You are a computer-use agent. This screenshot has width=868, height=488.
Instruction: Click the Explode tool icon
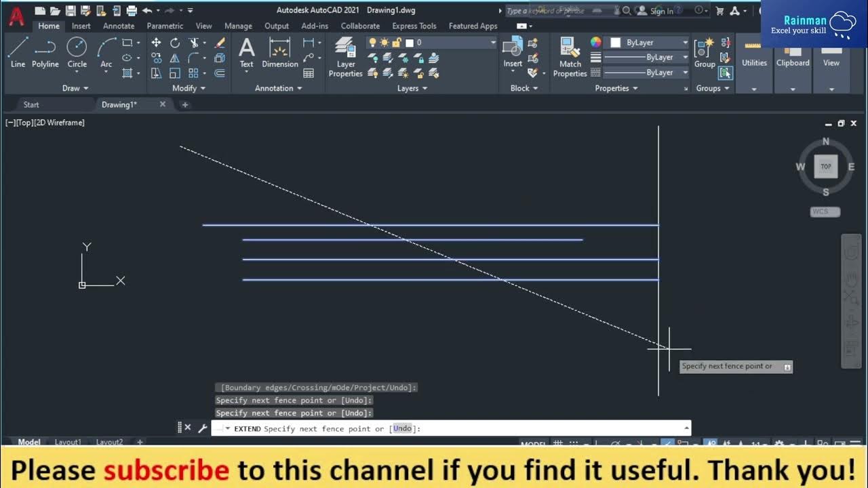(x=220, y=58)
